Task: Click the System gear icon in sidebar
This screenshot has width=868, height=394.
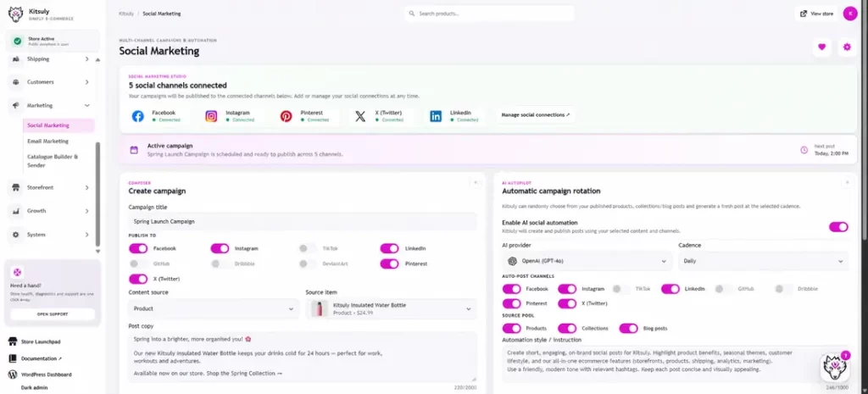Action: coord(16,235)
